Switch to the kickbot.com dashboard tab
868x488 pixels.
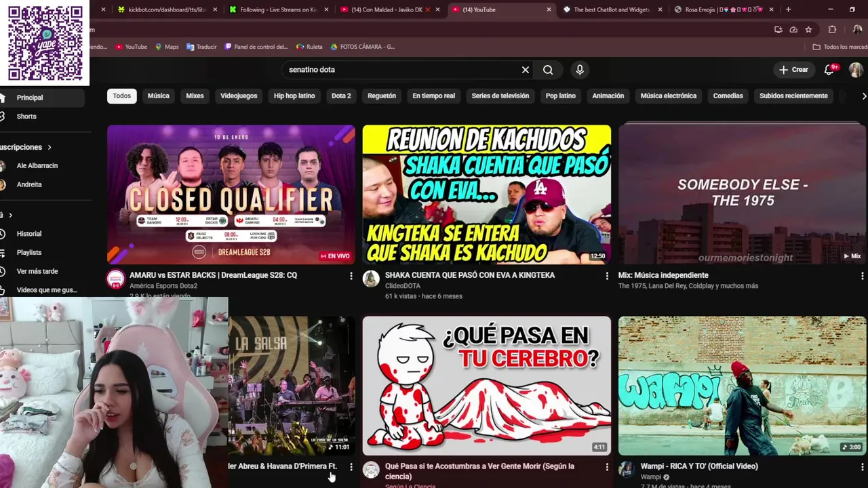click(x=167, y=9)
